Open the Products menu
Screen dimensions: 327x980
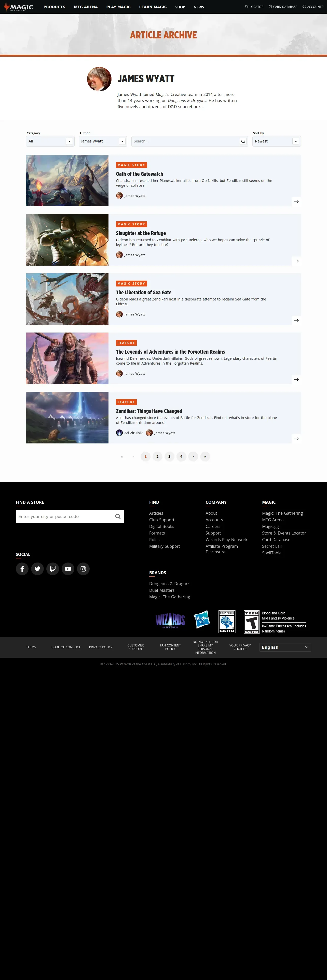[54, 7]
